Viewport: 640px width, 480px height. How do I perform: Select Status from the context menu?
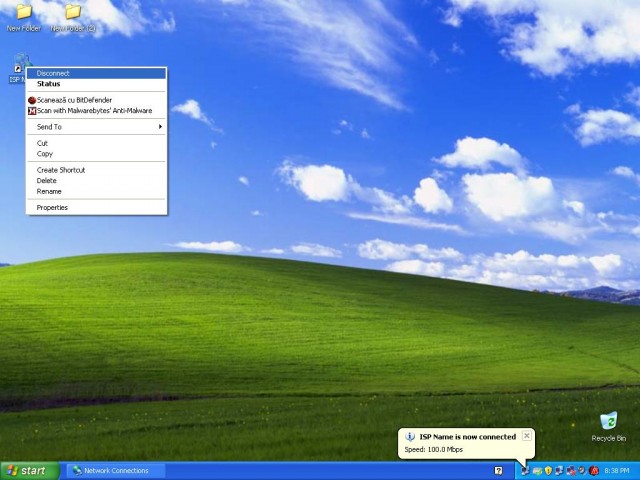[96, 84]
